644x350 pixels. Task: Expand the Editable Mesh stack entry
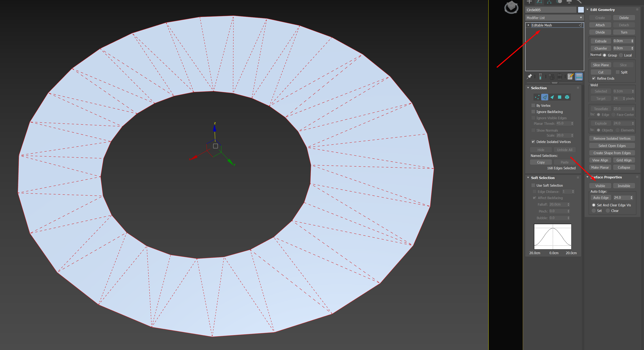click(529, 25)
